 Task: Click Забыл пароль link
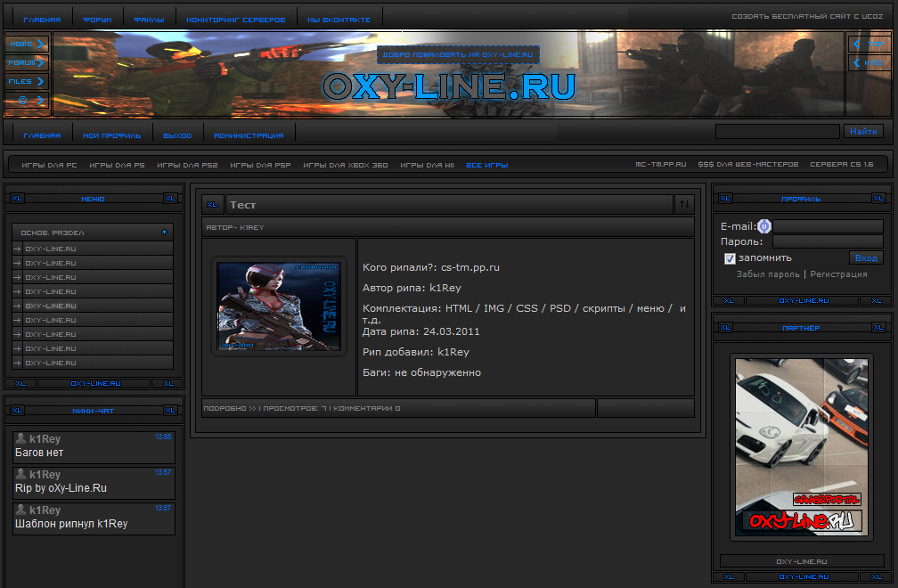coord(768,274)
